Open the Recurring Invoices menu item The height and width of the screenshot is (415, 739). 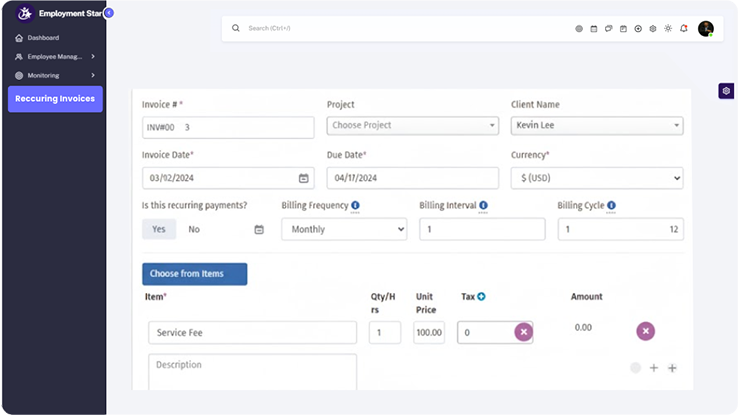55,99
